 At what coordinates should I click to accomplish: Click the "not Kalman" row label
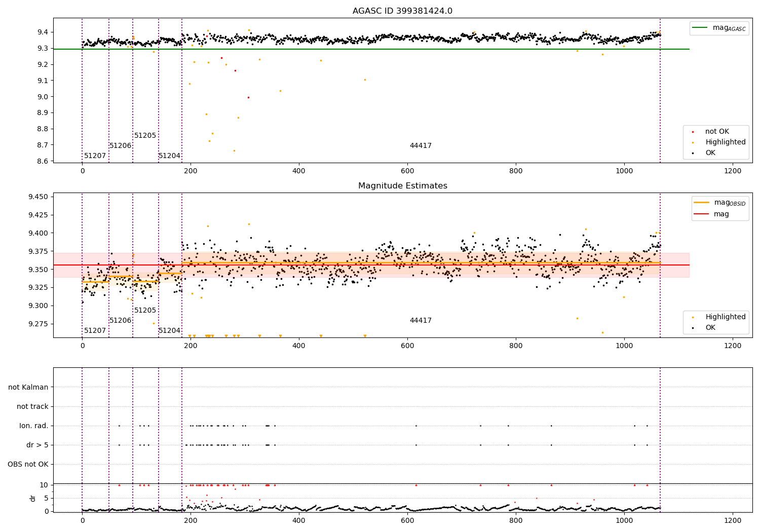pos(28,388)
